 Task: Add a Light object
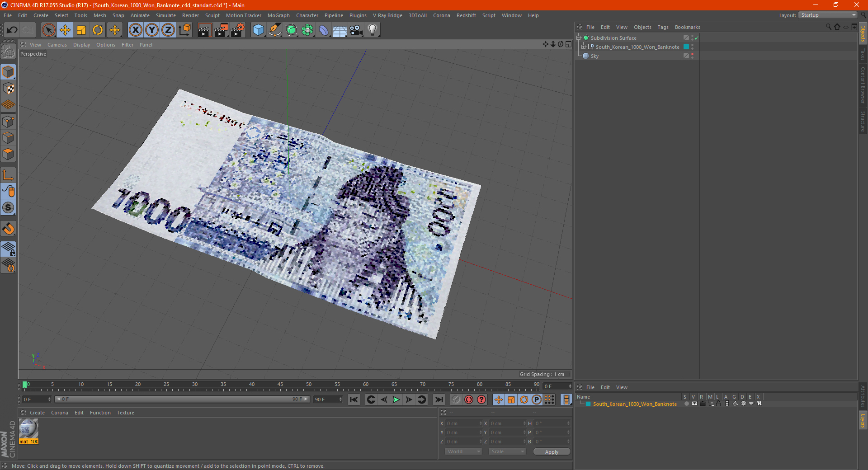(373, 30)
